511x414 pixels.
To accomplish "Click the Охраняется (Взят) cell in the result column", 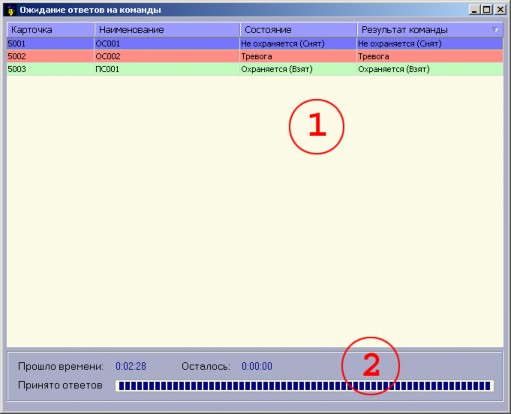I will pyautogui.click(x=394, y=69).
